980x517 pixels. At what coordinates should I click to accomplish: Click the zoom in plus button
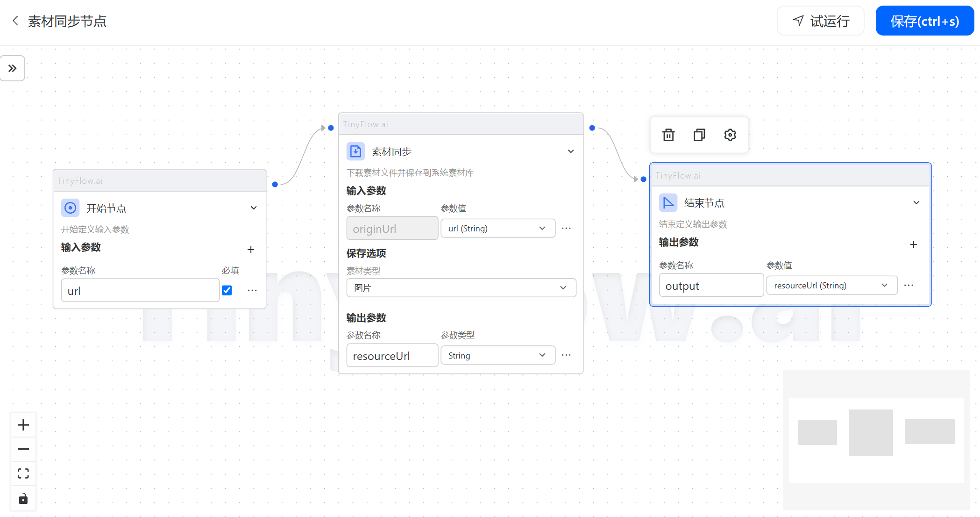[x=23, y=425]
